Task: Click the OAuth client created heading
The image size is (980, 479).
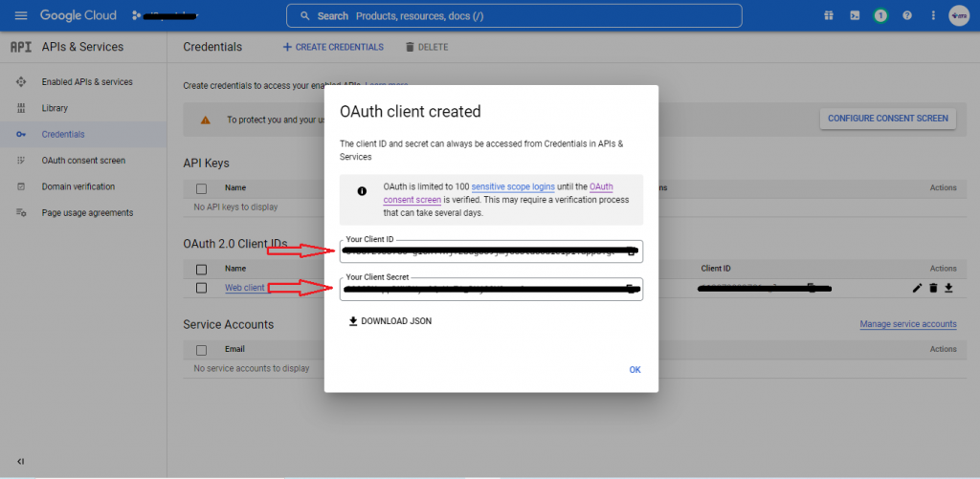Action: [410, 112]
